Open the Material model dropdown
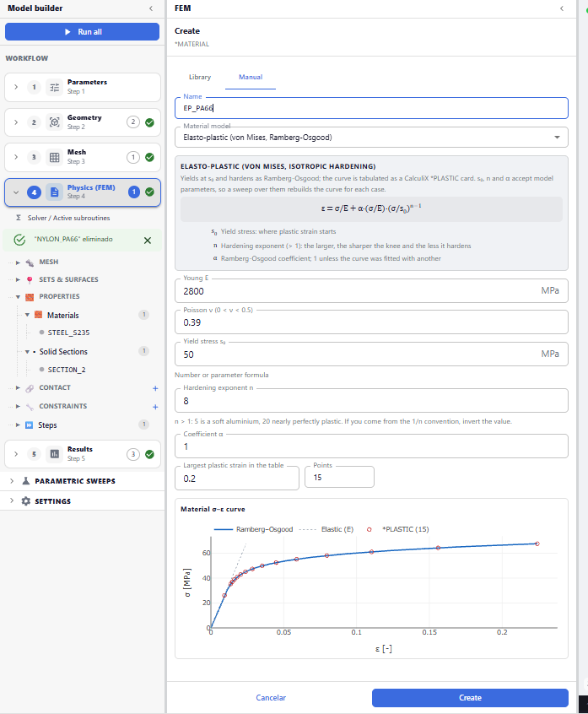 [x=371, y=137]
